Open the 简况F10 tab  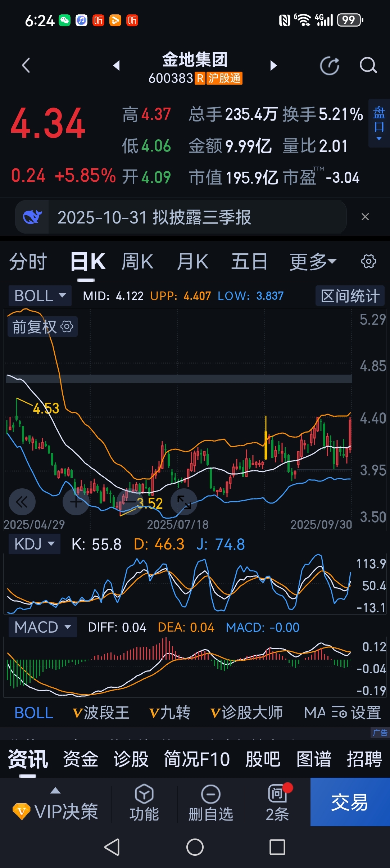197,759
